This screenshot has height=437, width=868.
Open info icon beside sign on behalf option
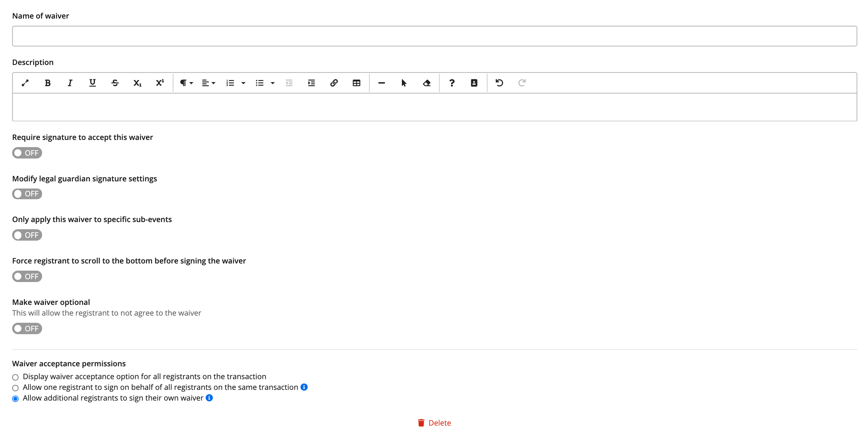pyautogui.click(x=304, y=387)
